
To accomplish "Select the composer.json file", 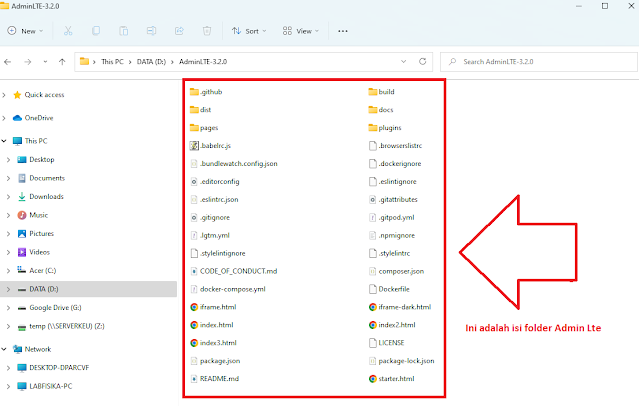I will click(x=401, y=271).
